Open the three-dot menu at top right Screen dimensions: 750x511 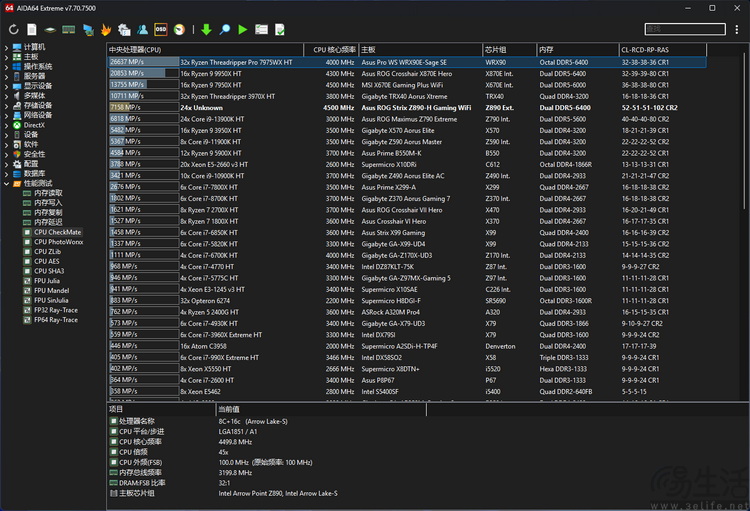pyautogui.click(x=737, y=29)
